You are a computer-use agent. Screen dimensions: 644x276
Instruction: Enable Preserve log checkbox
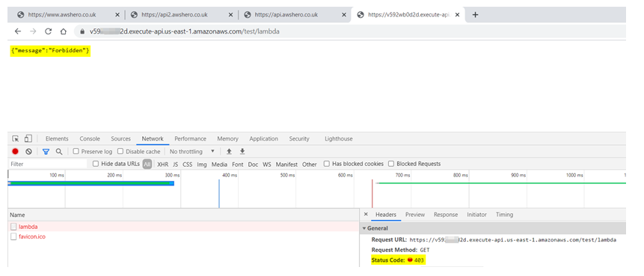76,152
